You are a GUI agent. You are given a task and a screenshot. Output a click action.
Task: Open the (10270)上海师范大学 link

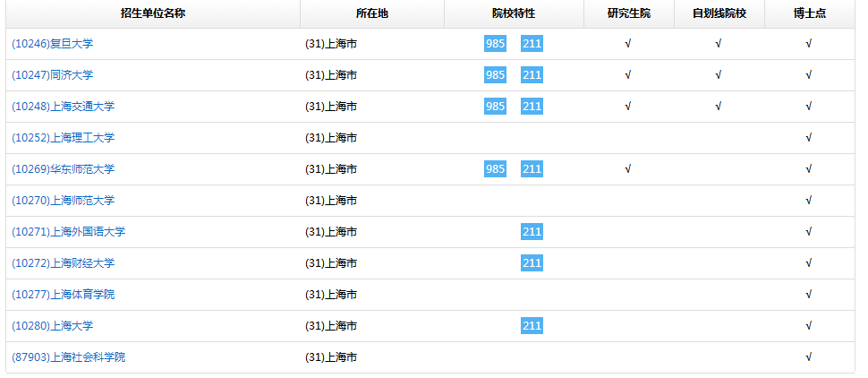64,200
